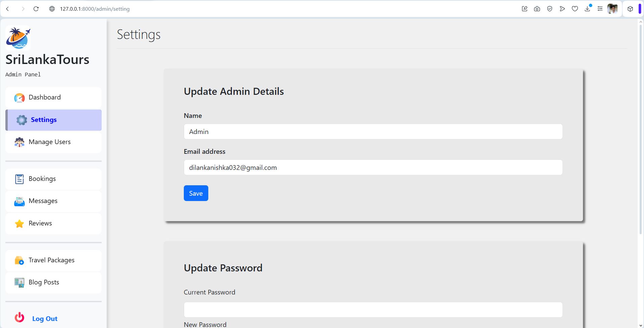Reload the page with refresh icon
The width and height of the screenshot is (644, 328).
pyautogui.click(x=36, y=9)
